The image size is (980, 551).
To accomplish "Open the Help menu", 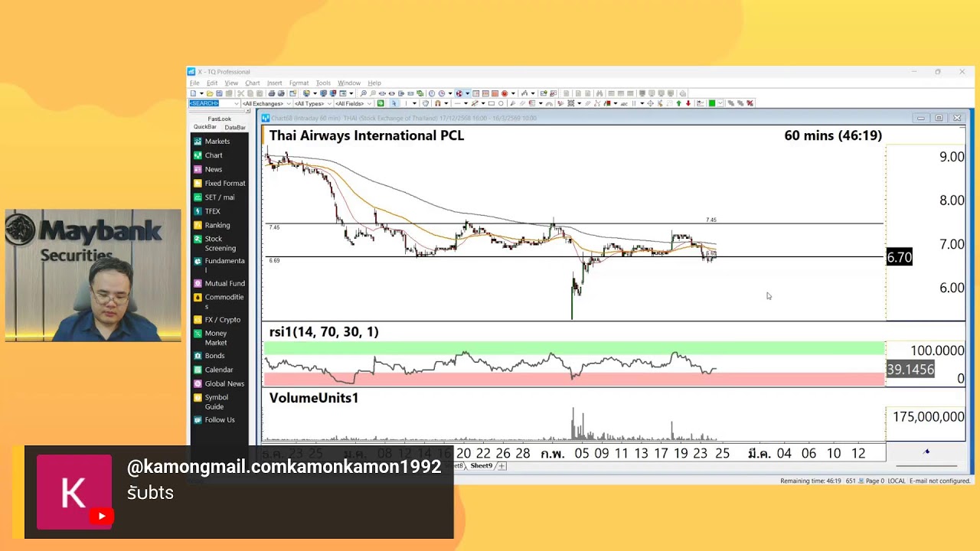I will point(374,83).
